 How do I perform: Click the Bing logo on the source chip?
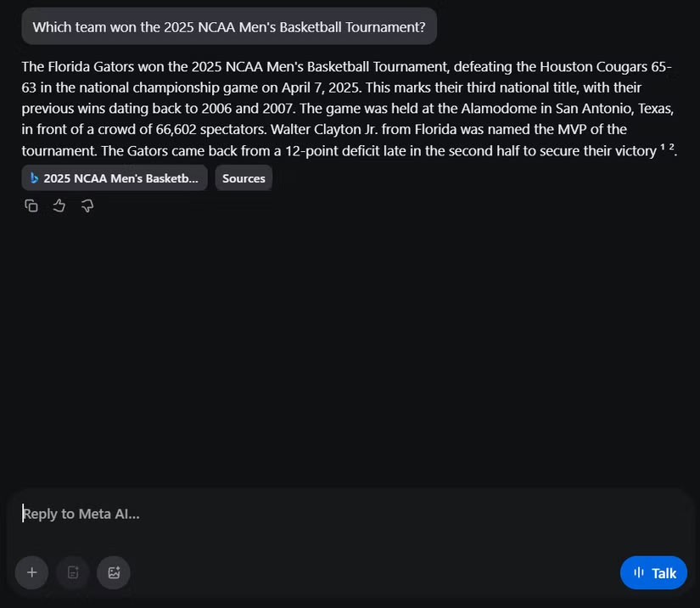point(34,178)
